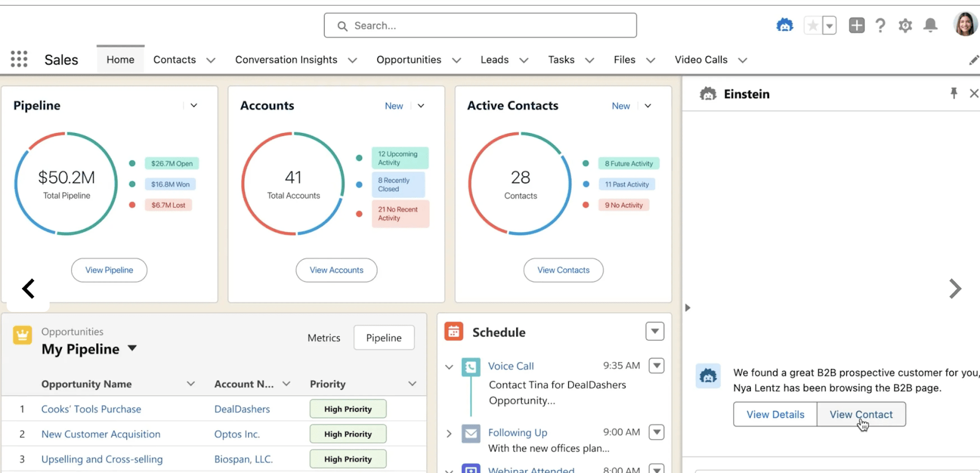Open the Pipeline card dropdown menu
The image size is (980, 473).
point(194,105)
